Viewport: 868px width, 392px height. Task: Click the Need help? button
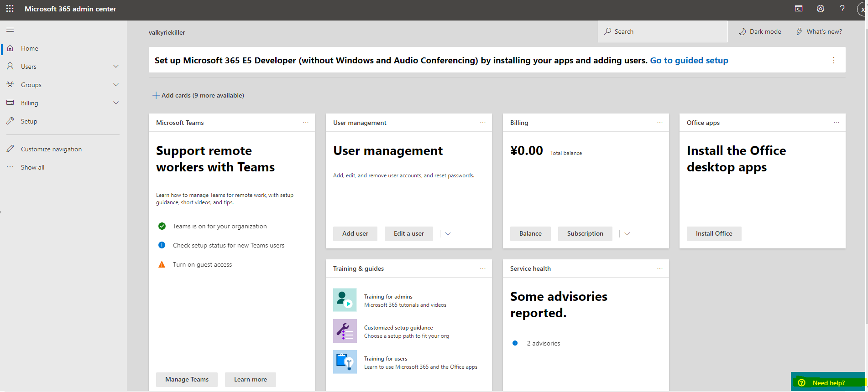[x=828, y=382]
